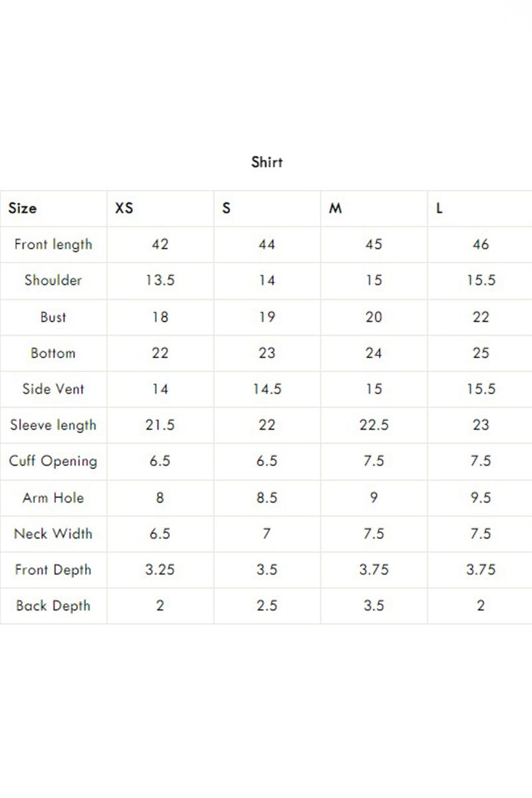This screenshot has width=532, height=798.
Task: Select the "Size" header cell
Action: pyautogui.click(x=23, y=208)
